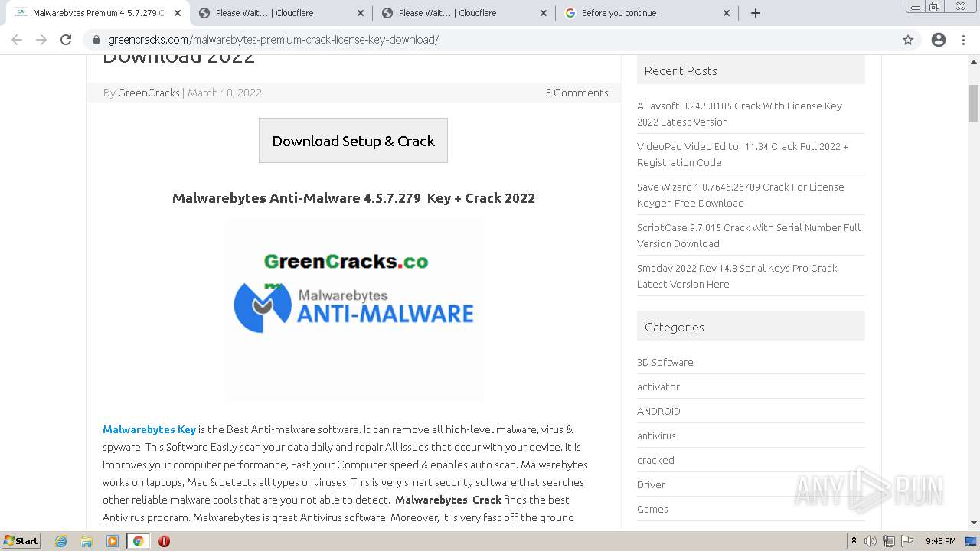Open the 3D Software category
Viewport: 980px width, 551px height.
point(665,362)
